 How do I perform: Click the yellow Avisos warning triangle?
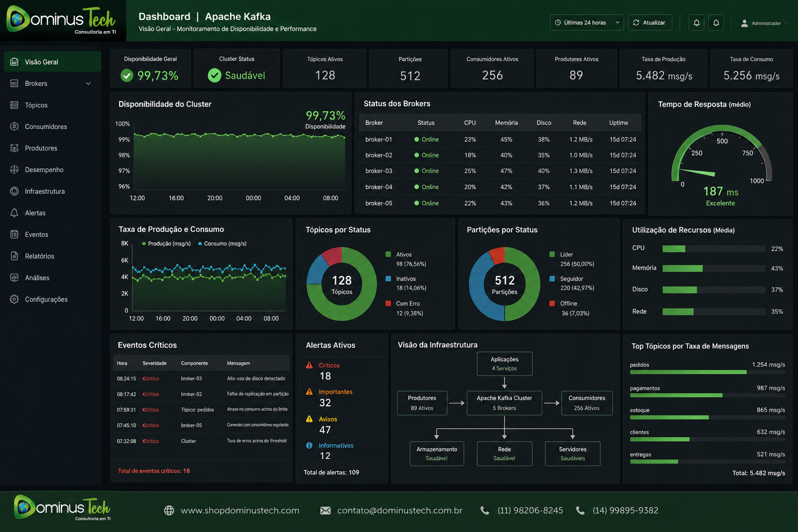pyautogui.click(x=309, y=419)
